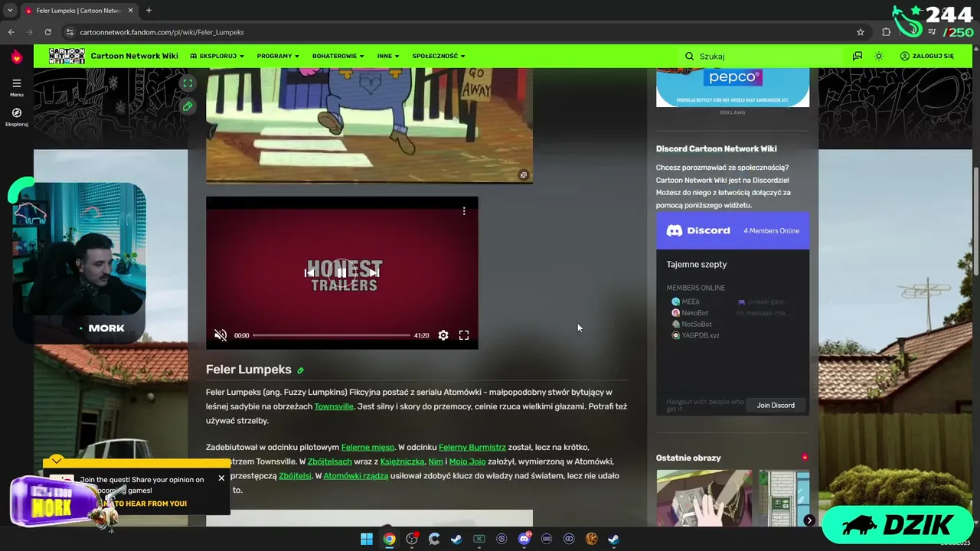Viewport: 980px width, 551px height.
Task: Select the Feler Lumpeks browser tab
Action: (79, 11)
